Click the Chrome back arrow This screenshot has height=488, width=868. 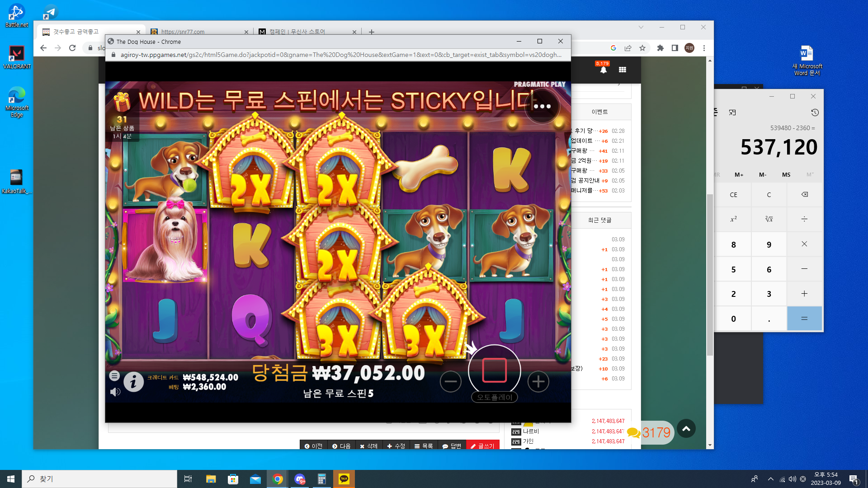coord(43,48)
